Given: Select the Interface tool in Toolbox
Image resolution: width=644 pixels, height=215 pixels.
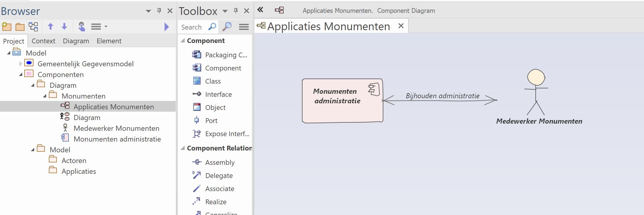Looking at the screenshot, I should pyautogui.click(x=218, y=94).
